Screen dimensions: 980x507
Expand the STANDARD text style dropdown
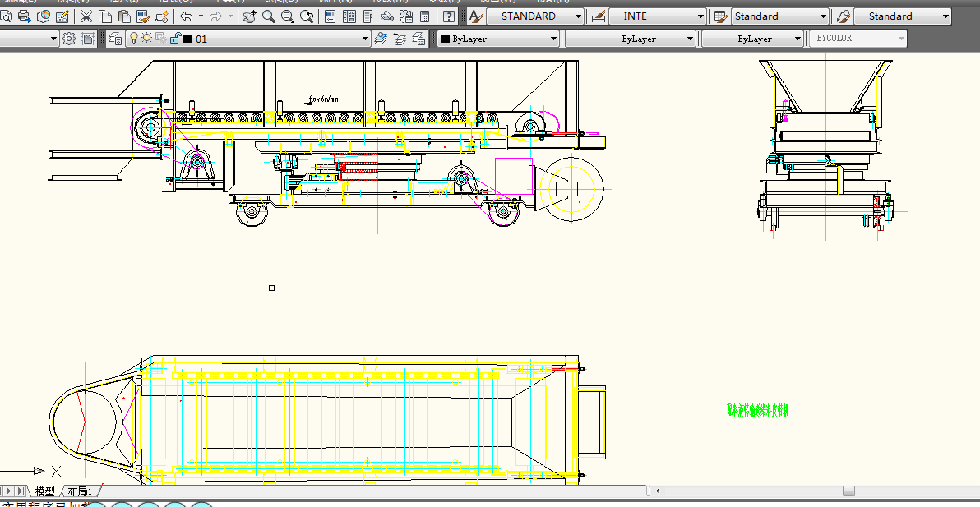(x=579, y=16)
